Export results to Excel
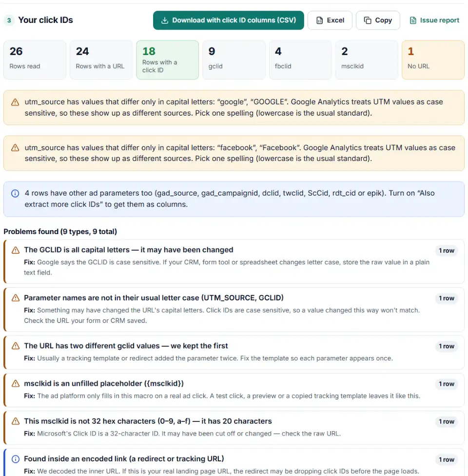 point(330,20)
